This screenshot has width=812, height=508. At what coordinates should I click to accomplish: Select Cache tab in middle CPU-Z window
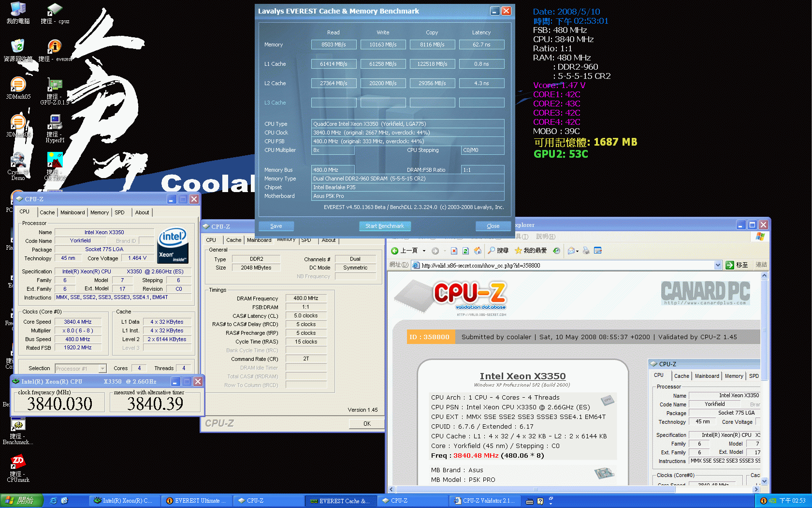[233, 240]
